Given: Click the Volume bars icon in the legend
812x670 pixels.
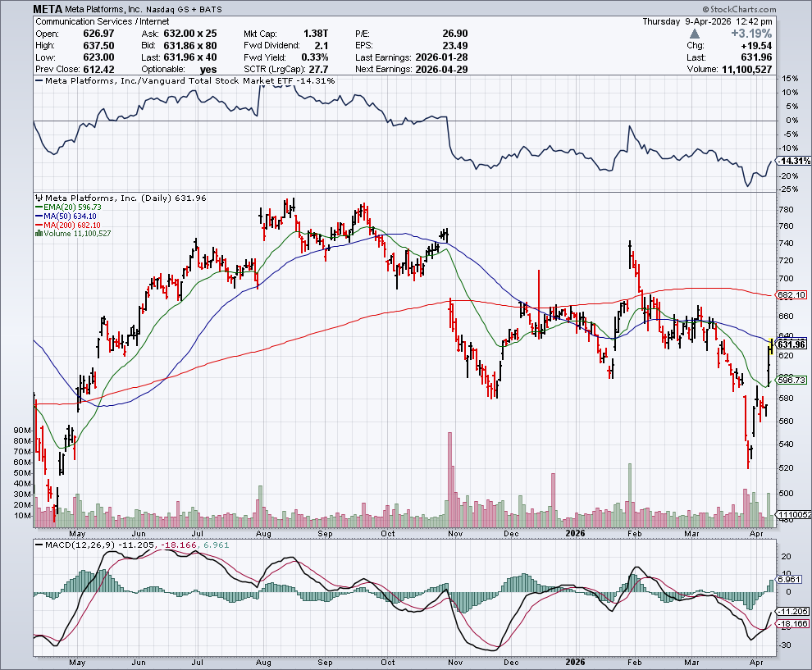Looking at the screenshot, I should point(37,234).
